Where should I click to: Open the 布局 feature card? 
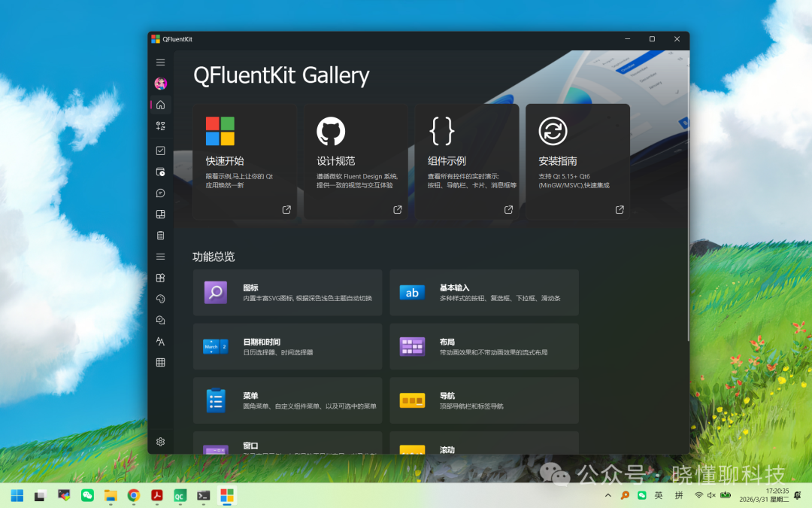(x=484, y=346)
